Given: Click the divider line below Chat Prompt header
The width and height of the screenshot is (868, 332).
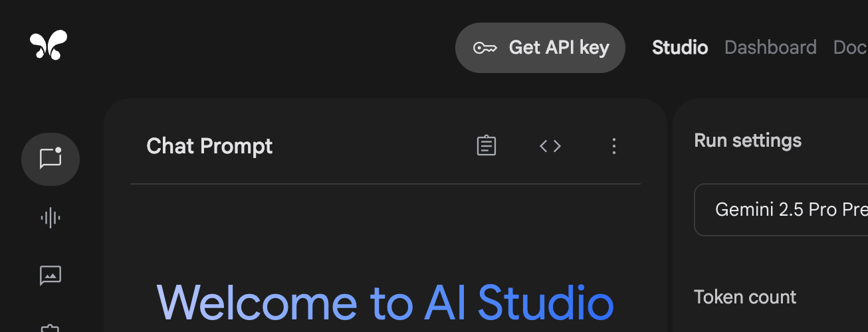Looking at the screenshot, I should 385,184.
